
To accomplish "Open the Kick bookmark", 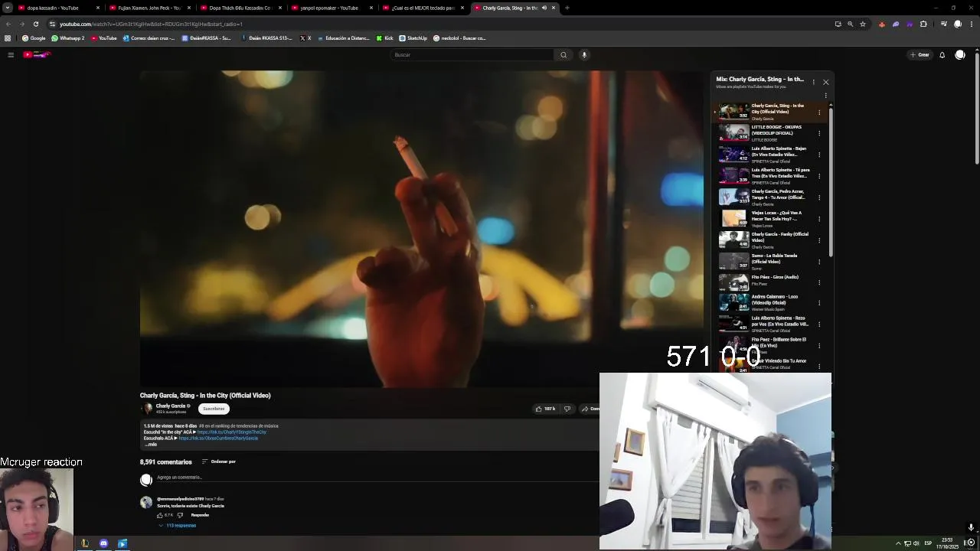I will (x=385, y=38).
